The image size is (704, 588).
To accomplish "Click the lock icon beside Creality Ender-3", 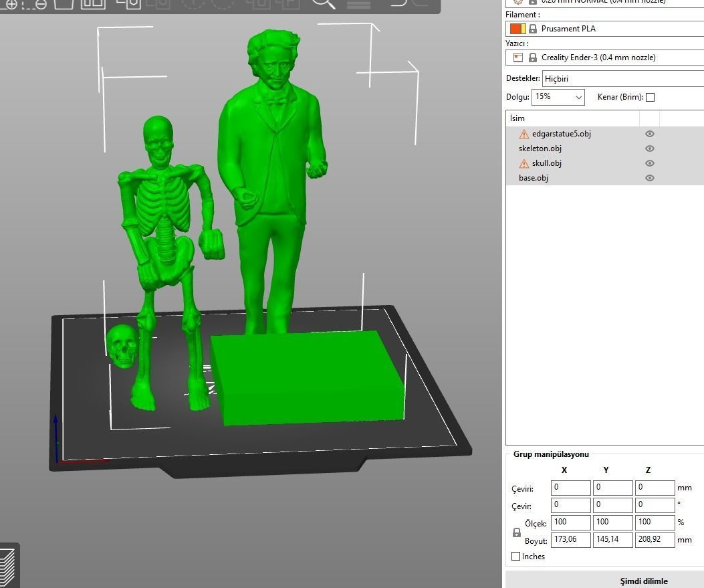I will point(532,58).
